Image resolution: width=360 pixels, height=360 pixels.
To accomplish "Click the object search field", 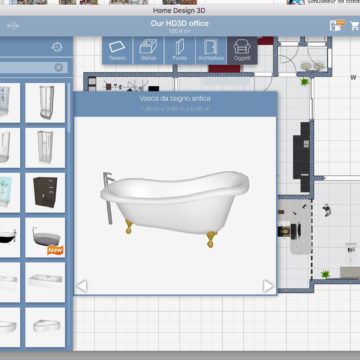I will (33, 68).
